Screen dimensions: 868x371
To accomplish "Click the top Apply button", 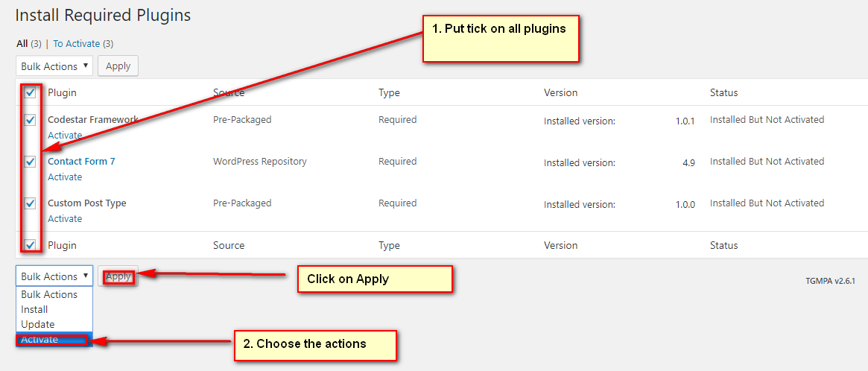I will (x=118, y=66).
